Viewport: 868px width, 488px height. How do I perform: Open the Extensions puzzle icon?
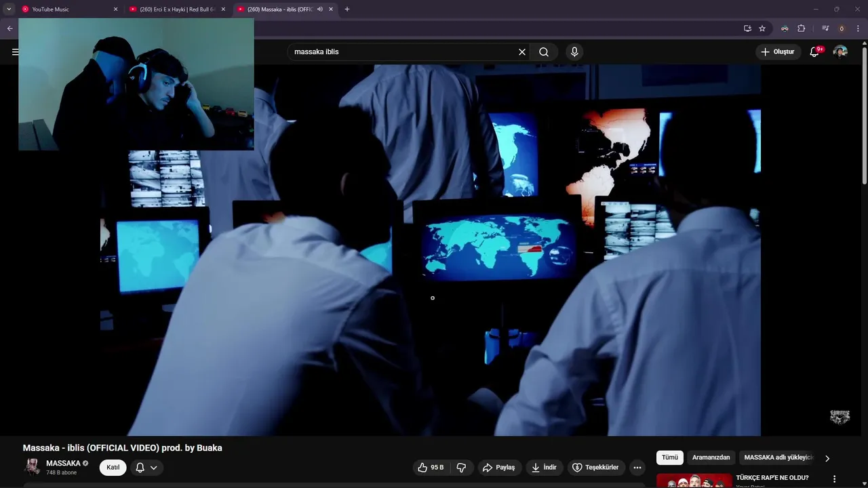coord(801,28)
